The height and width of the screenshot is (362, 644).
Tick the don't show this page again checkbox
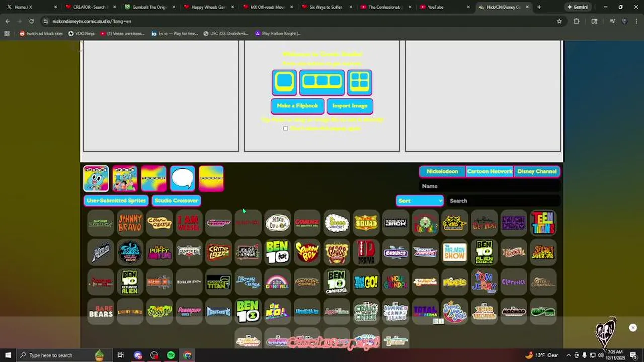click(285, 128)
